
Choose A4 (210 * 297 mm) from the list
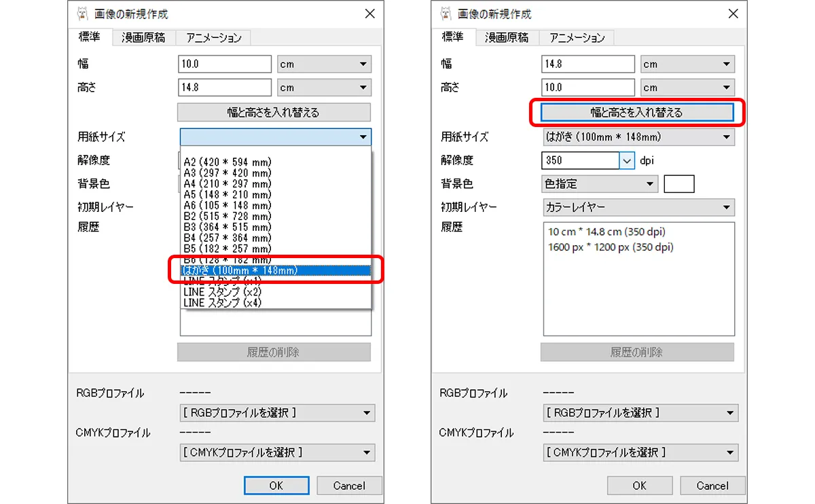pos(228,183)
